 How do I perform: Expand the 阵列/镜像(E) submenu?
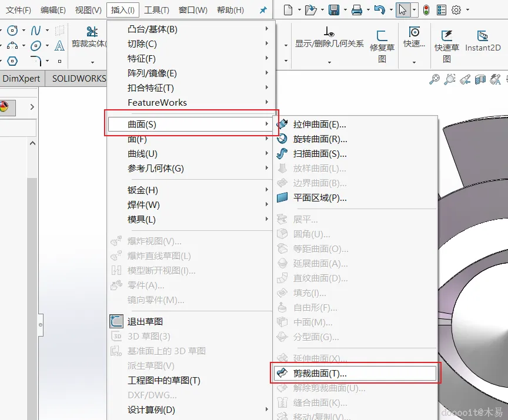coord(190,73)
